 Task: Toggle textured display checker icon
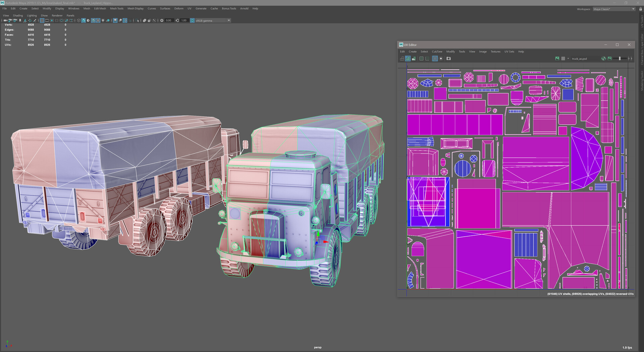[98, 20]
